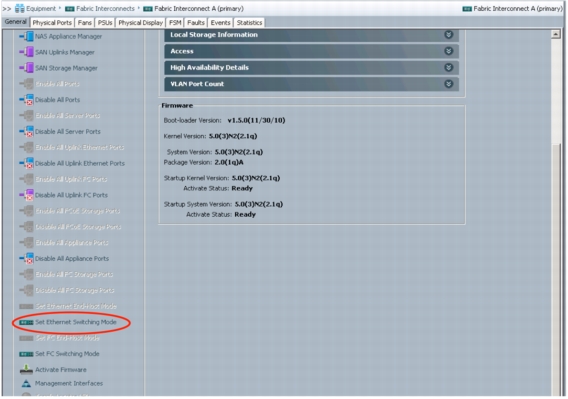Click the Equipment breadcrumb text
568x399 pixels.
coord(41,8)
